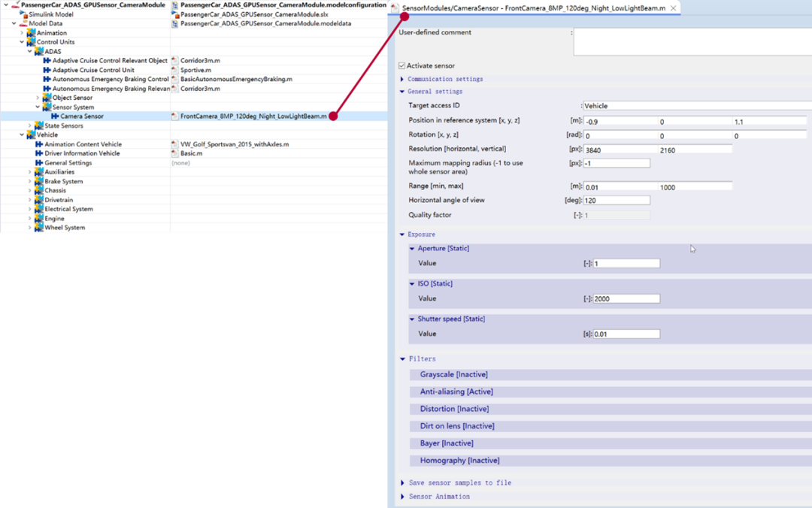Click the Brake System node icon
Viewport: 812px width, 508px height.
39,181
